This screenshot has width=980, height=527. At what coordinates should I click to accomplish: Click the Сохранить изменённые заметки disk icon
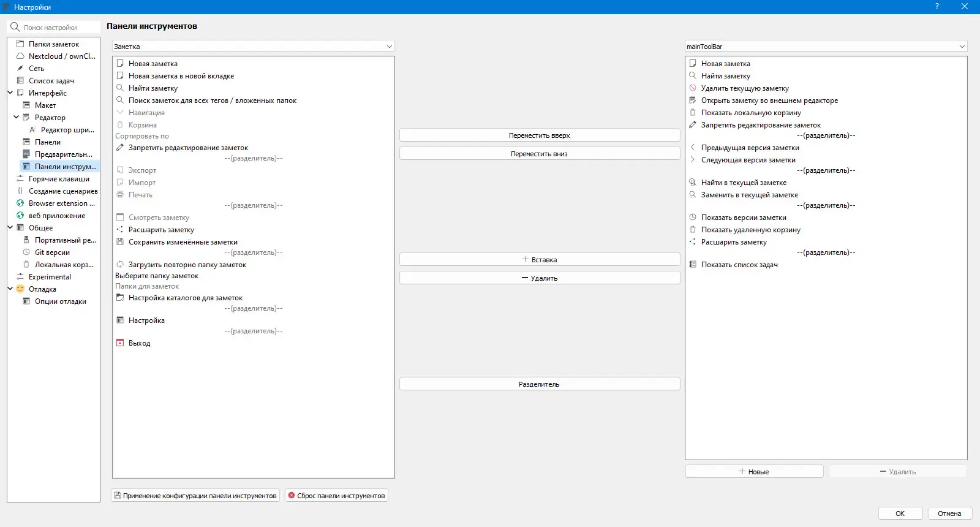click(120, 242)
